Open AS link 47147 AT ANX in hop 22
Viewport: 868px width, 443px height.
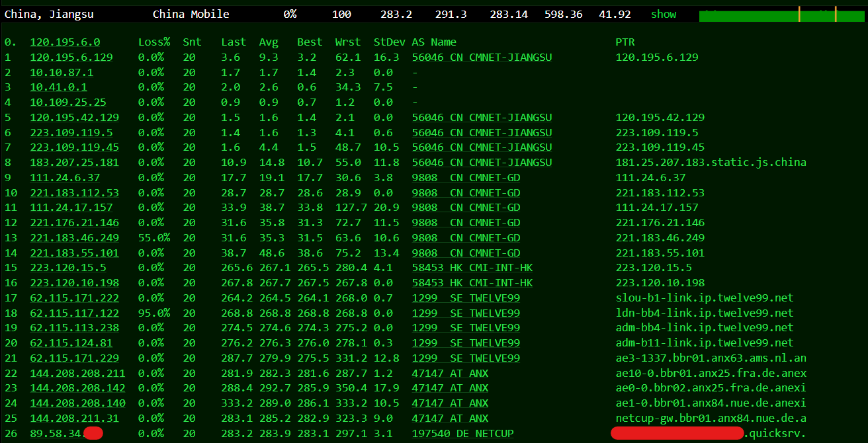coord(450,374)
